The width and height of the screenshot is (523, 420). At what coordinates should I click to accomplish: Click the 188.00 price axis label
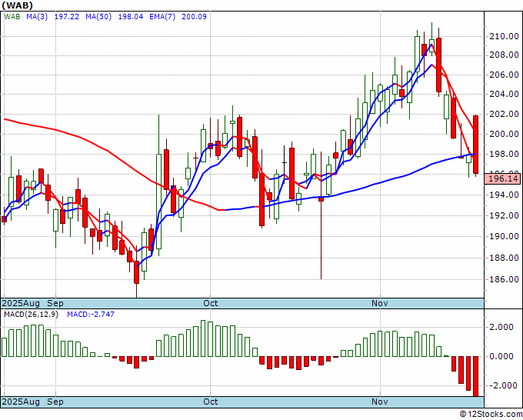[504, 258]
